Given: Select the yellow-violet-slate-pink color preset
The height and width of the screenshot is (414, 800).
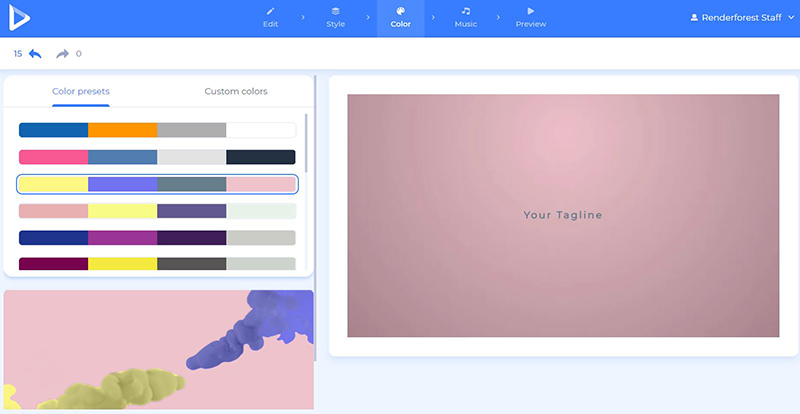Looking at the screenshot, I should [x=157, y=184].
